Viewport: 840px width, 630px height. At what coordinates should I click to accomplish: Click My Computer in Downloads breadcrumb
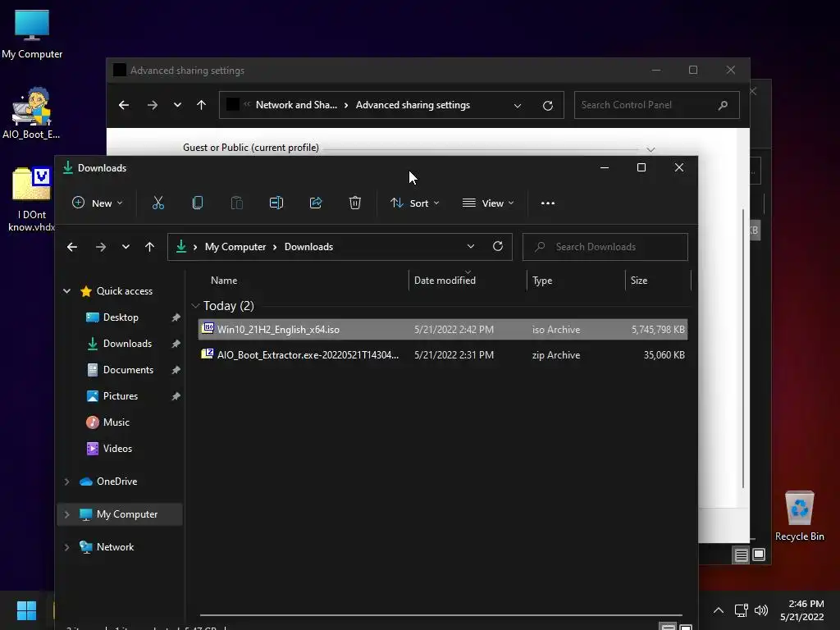point(235,247)
